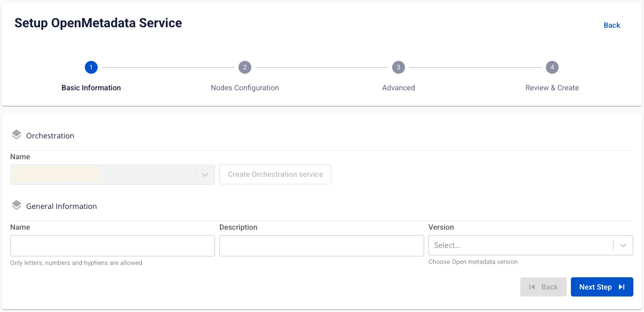Click the step 2 circle icon

point(245,67)
